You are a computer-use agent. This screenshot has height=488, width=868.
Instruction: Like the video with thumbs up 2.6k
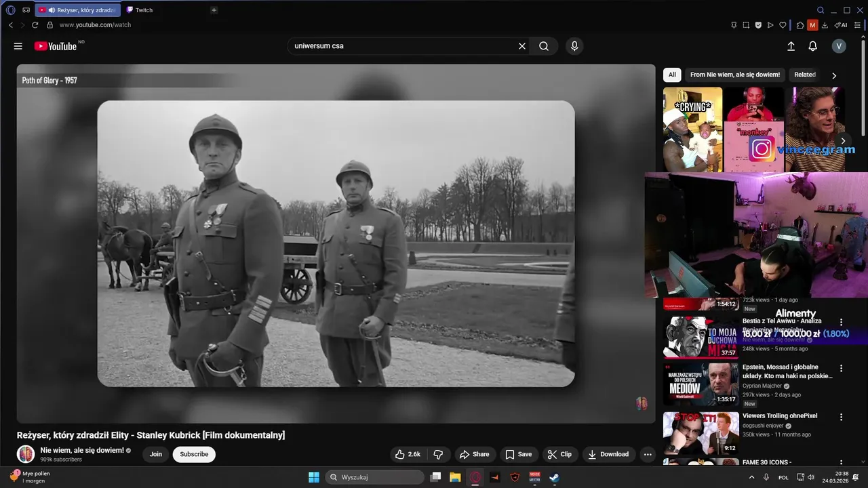[x=408, y=454]
